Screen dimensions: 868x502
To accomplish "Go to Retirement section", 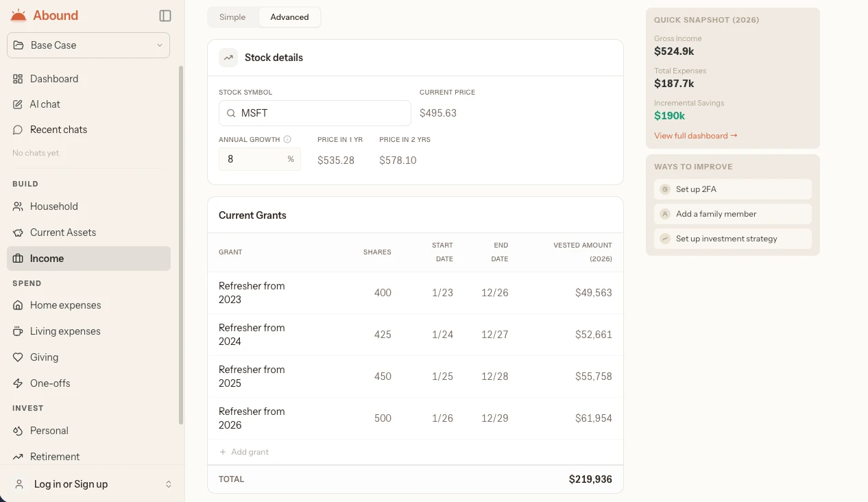I will 88,457.
